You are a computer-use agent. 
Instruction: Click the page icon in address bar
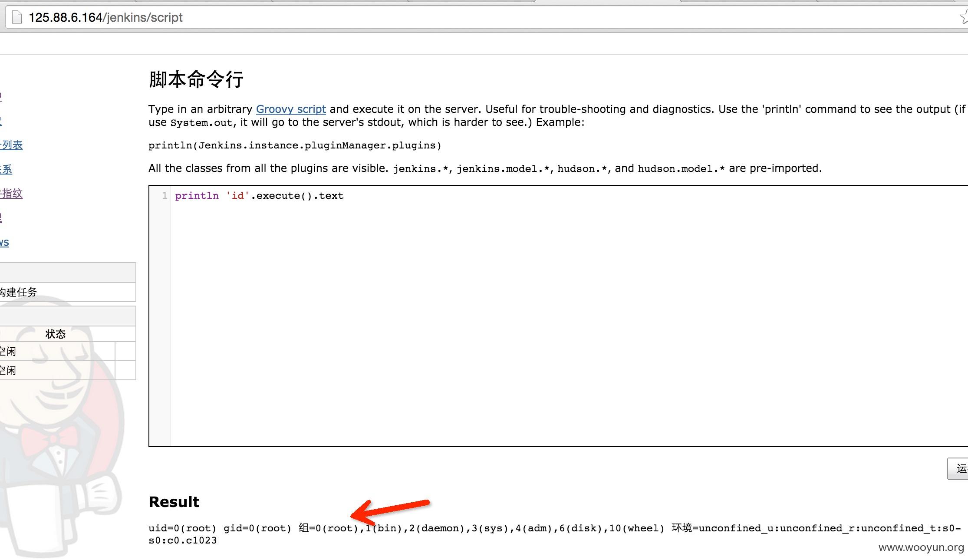pos(16,17)
